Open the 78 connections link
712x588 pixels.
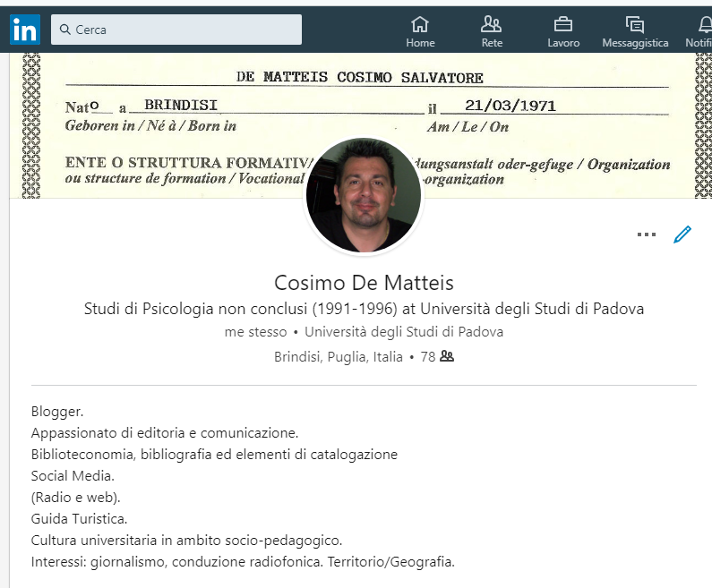(x=437, y=356)
